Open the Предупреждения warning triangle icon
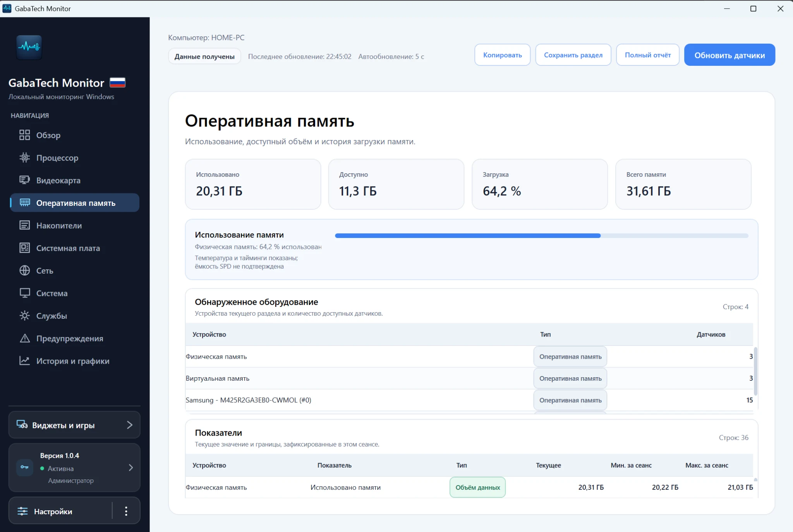This screenshot has height=532, width=793. coord(24,338)
